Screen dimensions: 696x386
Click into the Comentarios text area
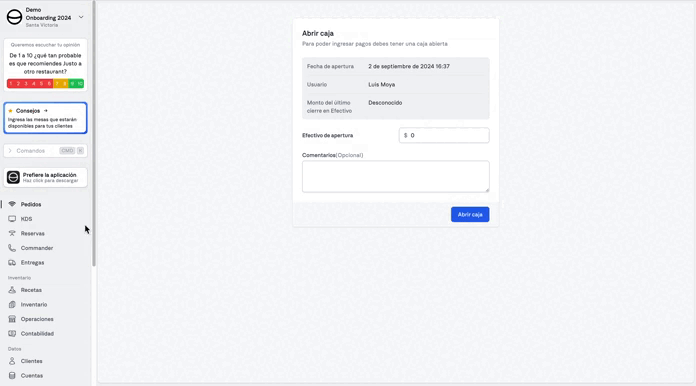[395, 177]
